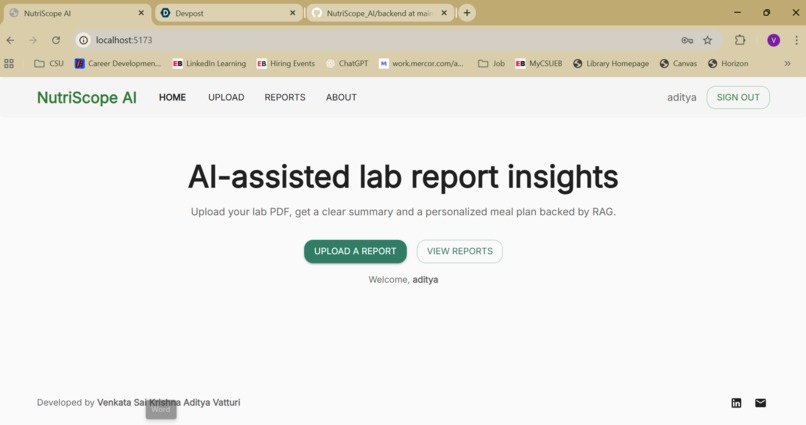Open the Chrome profile avatar V
The height and width of the screenshot is (425, 806).
(x=774, y=40)
